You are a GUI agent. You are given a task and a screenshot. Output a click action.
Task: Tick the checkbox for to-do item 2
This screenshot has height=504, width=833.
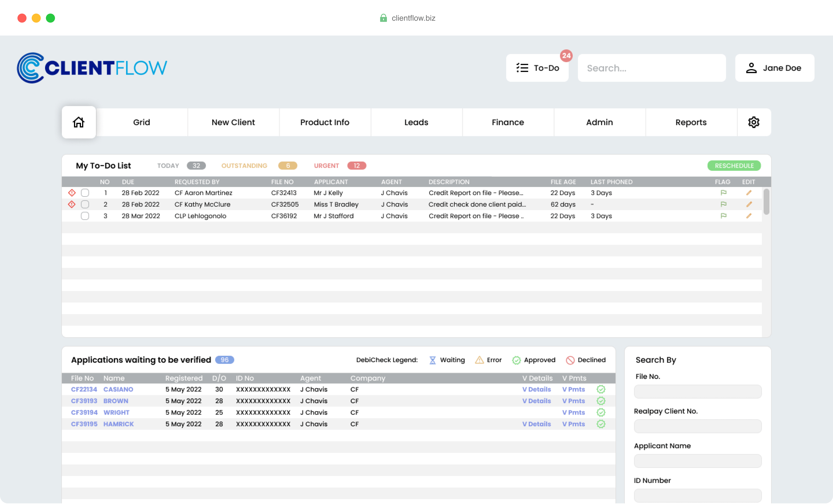pos(85,204)
